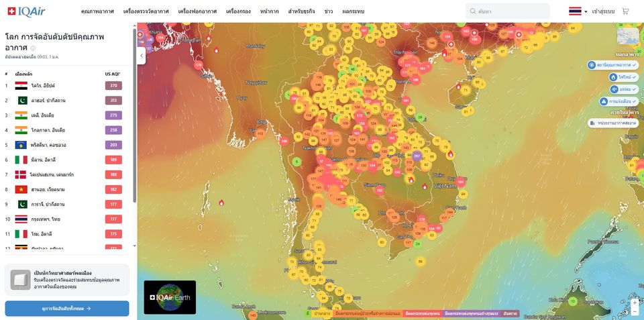The image size is (644, 320).
Task: Zoom out on the map
Action: point(635,312)
